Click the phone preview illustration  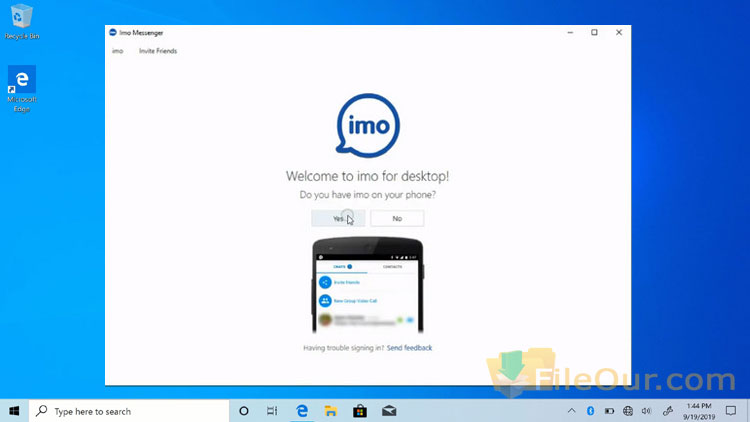[x=368, y=285]
